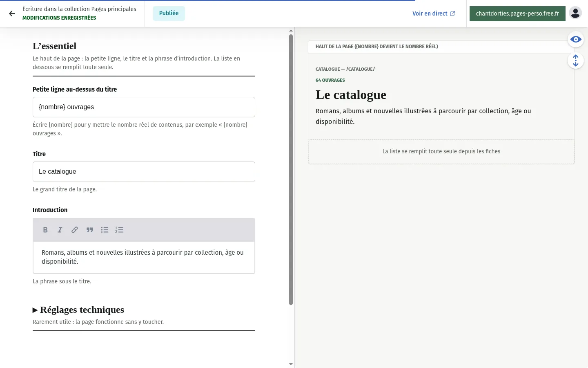Click the scrollbar up arrow
The width and height of the screenshot is (588, 368).
point(291,31)
